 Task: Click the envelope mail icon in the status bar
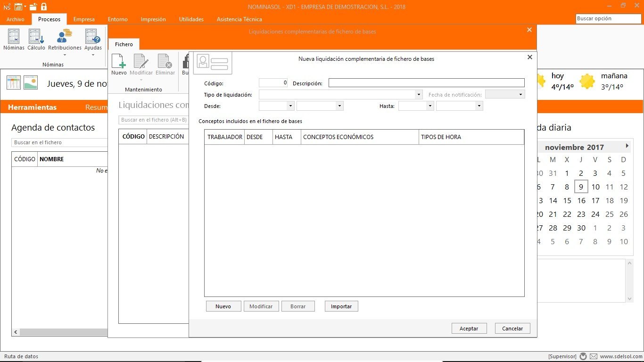594,356
